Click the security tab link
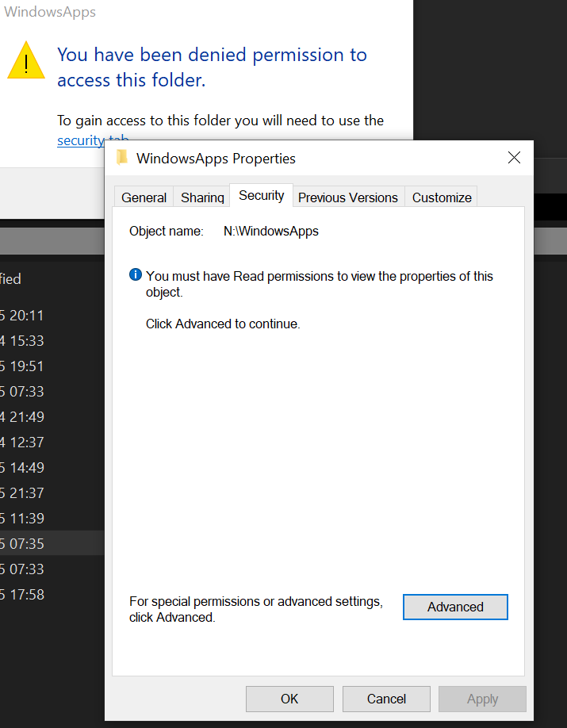 click(x=81, y=140)
